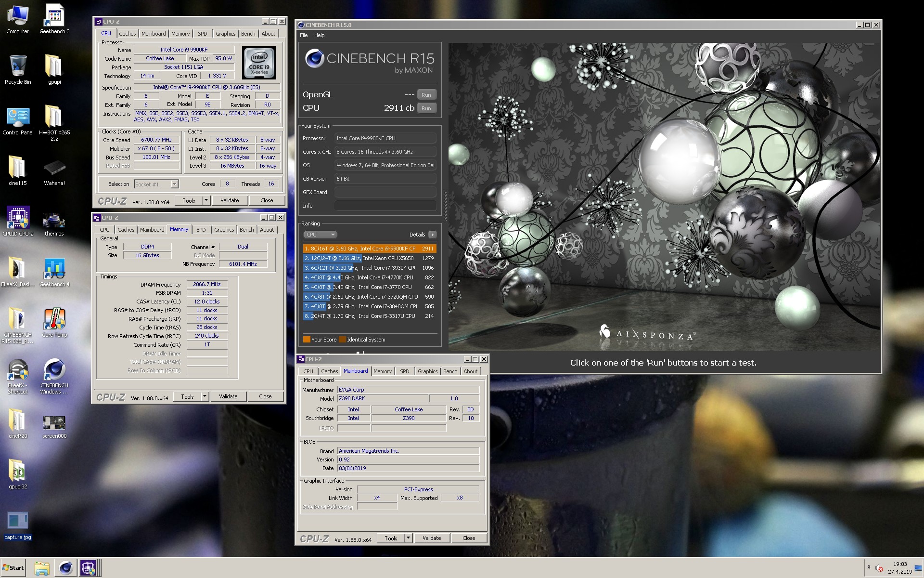Open the Explorer icon in the taskbar
This screenshot has height=578, width=924.
pyautogui.click(x=42, y=568)
